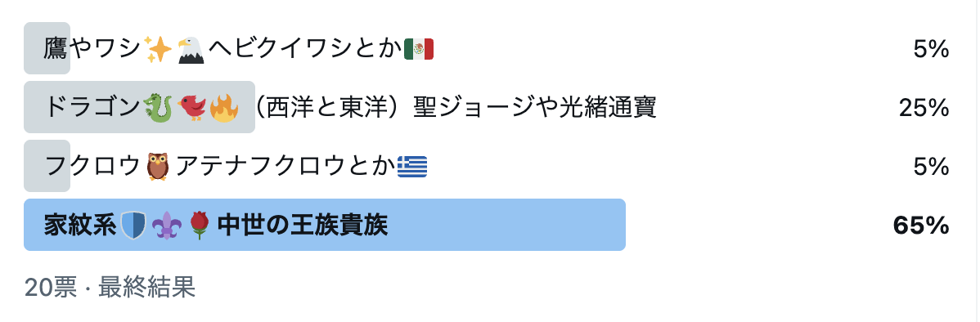
Task: Click the blue shield emoji
Action: pos(133,226)
